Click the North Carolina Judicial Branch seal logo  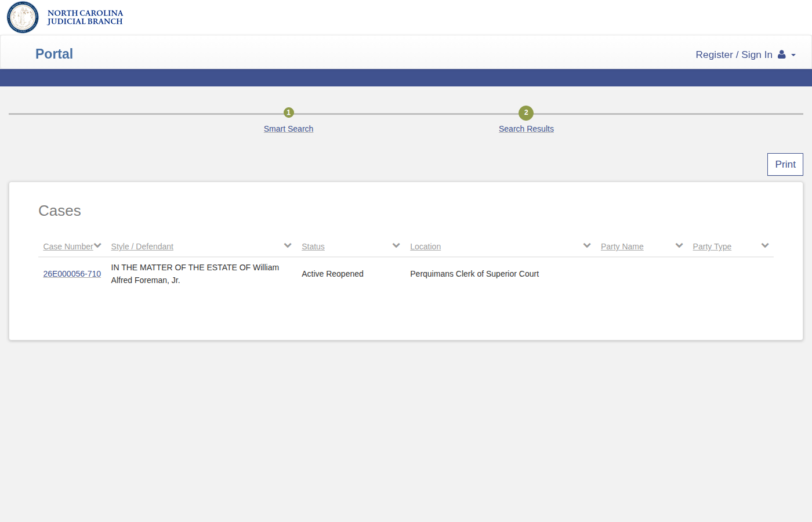point(23,17)
